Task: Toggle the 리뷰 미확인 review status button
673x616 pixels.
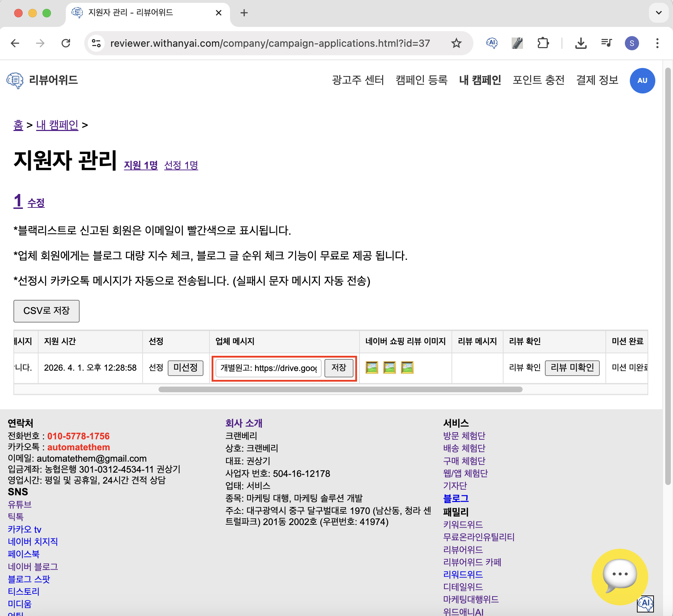Action: pyautogui.click(x=572, y=368)
